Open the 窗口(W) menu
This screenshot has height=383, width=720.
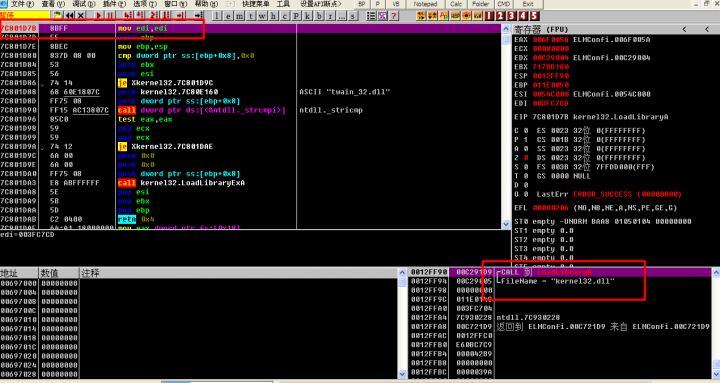coord(176,4)
